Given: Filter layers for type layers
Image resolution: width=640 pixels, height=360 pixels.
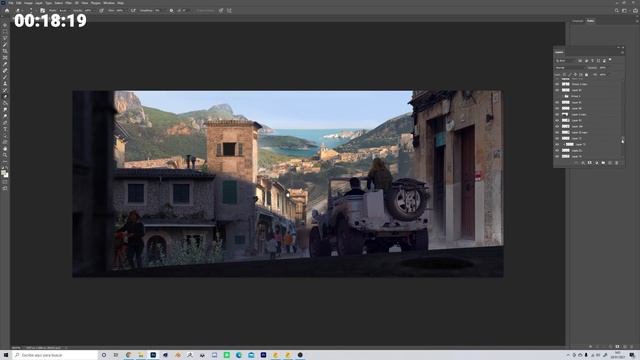Looking at the screenshot, I should pyautogui.click(x=592, y=61).
